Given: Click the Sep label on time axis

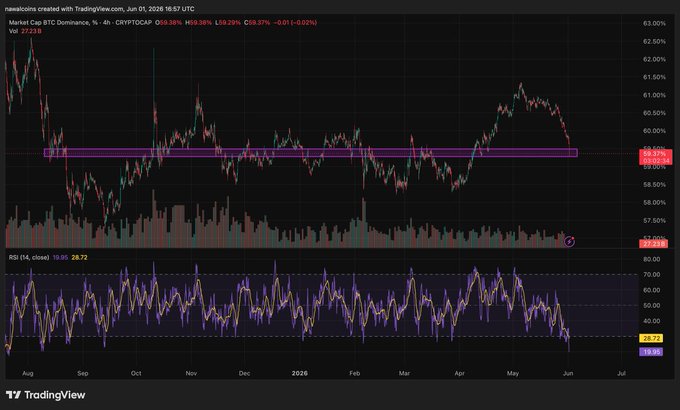Looking at the screenshot, I should tap(82, 374).
